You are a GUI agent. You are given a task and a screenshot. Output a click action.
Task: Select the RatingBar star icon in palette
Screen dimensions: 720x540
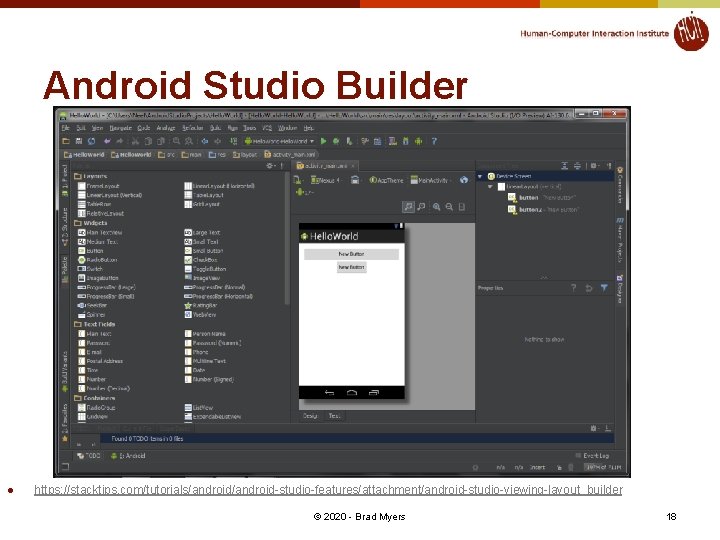(x=188, y=305)
